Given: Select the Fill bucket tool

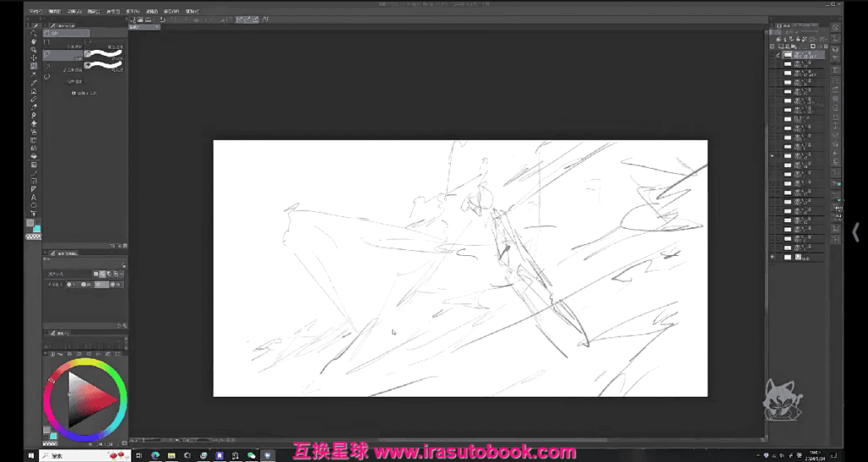Looking at the screenshot, I should click(x=34, y=156).
